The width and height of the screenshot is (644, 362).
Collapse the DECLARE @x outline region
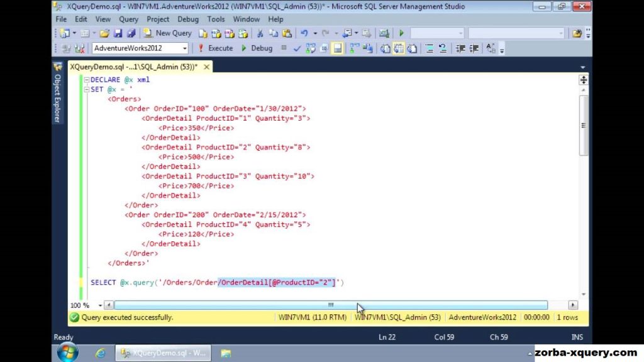pyautogui.click(x=87, y=80)
